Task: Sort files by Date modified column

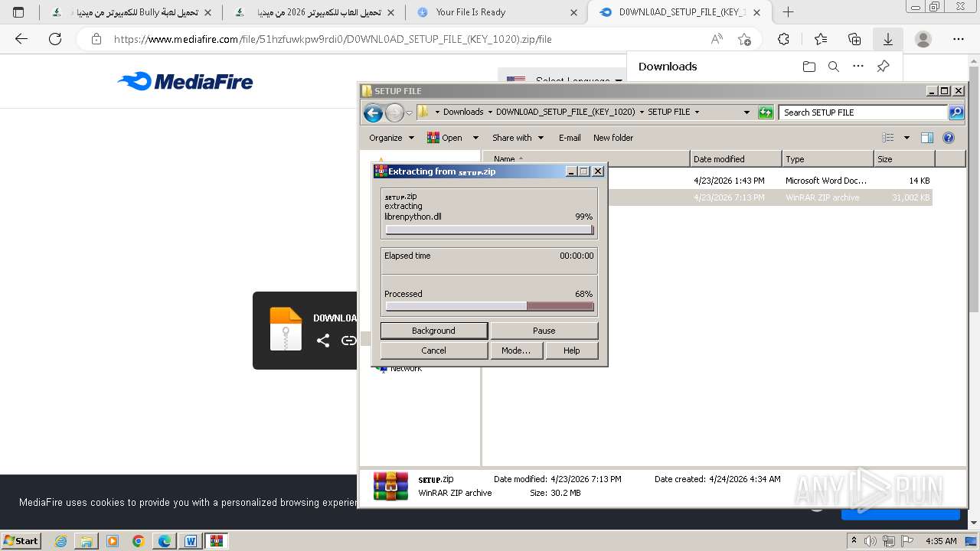Action: click(736, 158)
